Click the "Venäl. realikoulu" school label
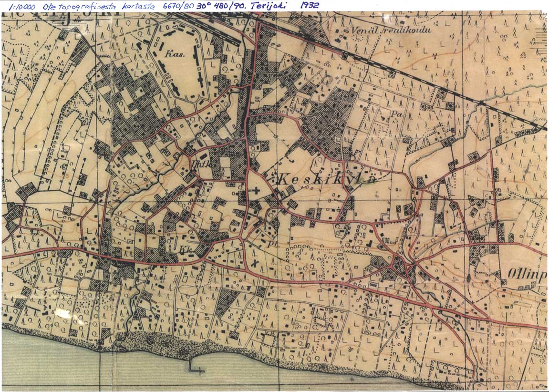The height and width of the screenshot is (392, 549). coord(390,30)
